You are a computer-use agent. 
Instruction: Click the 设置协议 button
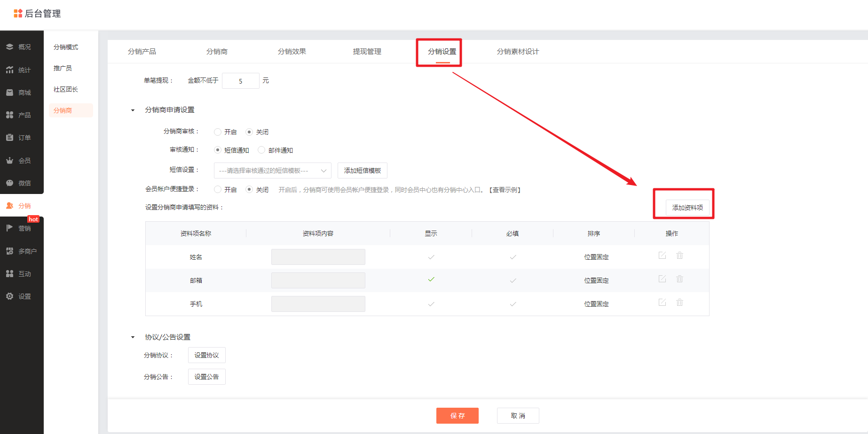pyautogui.click(x=207, y=355)
